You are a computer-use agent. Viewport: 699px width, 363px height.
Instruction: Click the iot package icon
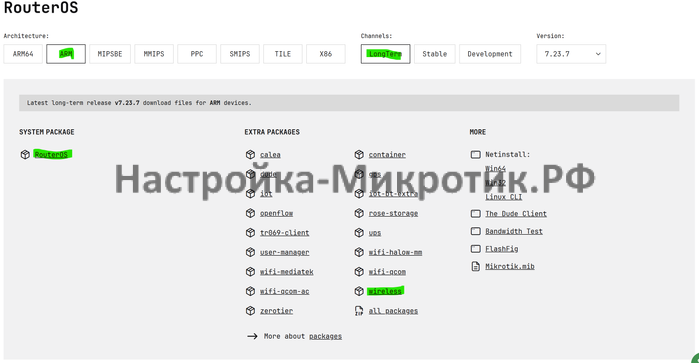click(250, 193)
